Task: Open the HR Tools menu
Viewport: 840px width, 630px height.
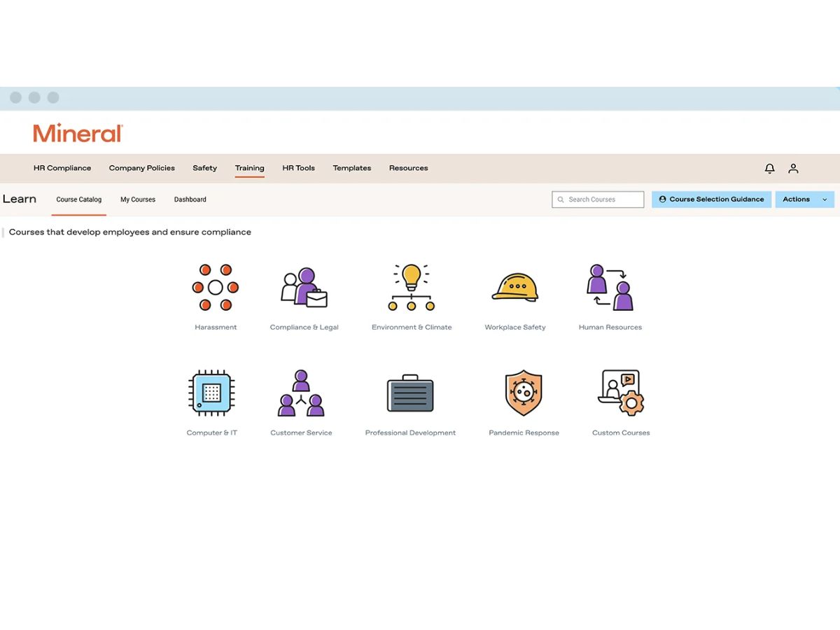Action: click(299, 168)
